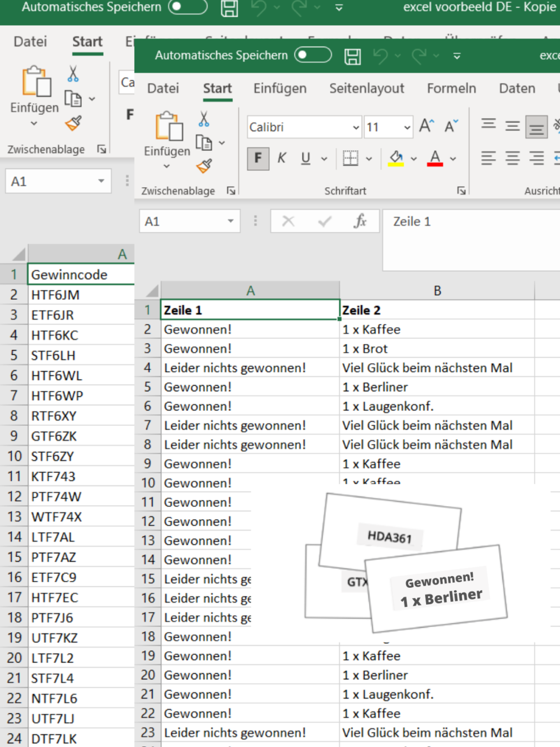Open the Seitenlayout ribbon tab
This screenshot has height=747, width=560.
coord(366,89)
